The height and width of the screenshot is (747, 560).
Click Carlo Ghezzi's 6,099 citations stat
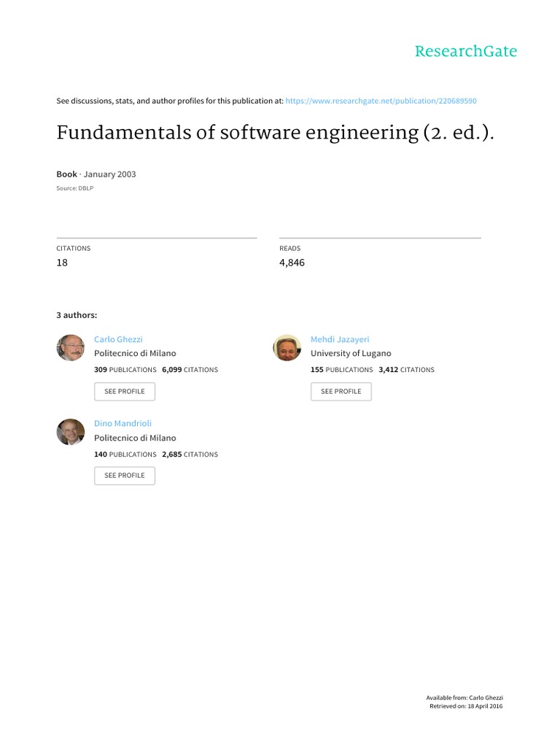tap(190, 370)
